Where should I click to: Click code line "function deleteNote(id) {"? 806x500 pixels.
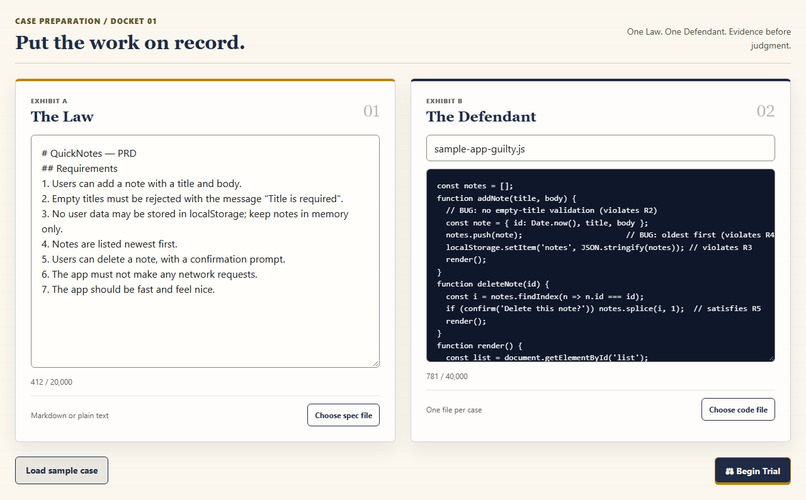tap(493, 284)
